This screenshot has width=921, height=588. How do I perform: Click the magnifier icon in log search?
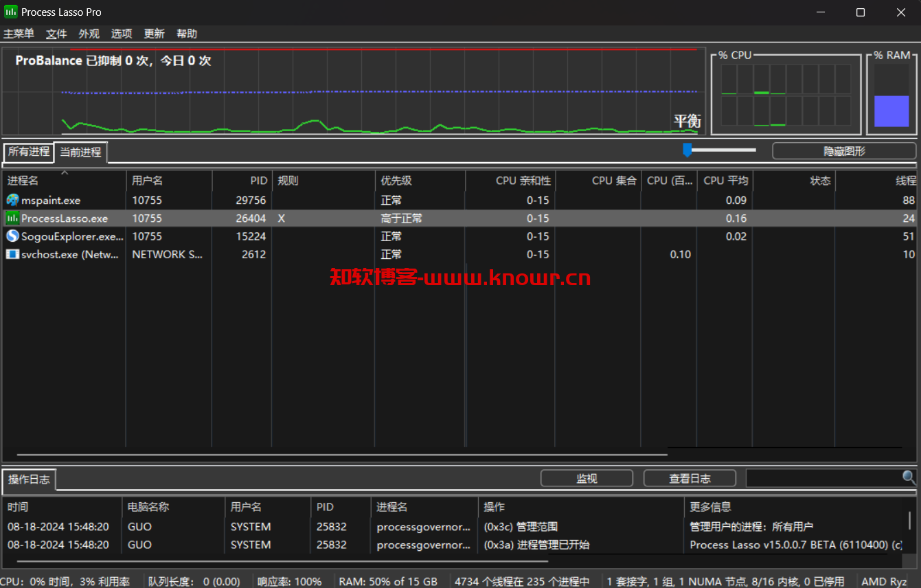(909, 477)
